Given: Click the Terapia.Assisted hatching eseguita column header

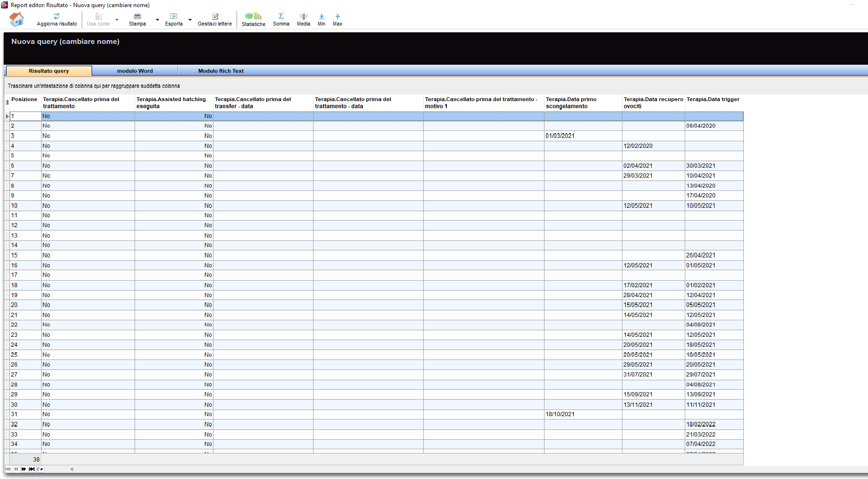Looking at the screenshot, I should (174, 103).
